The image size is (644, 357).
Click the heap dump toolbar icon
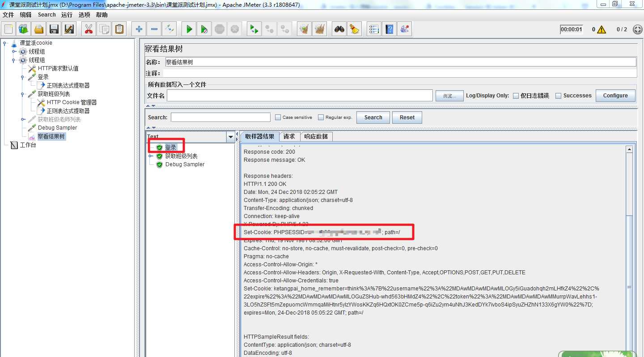pos(405,29)
